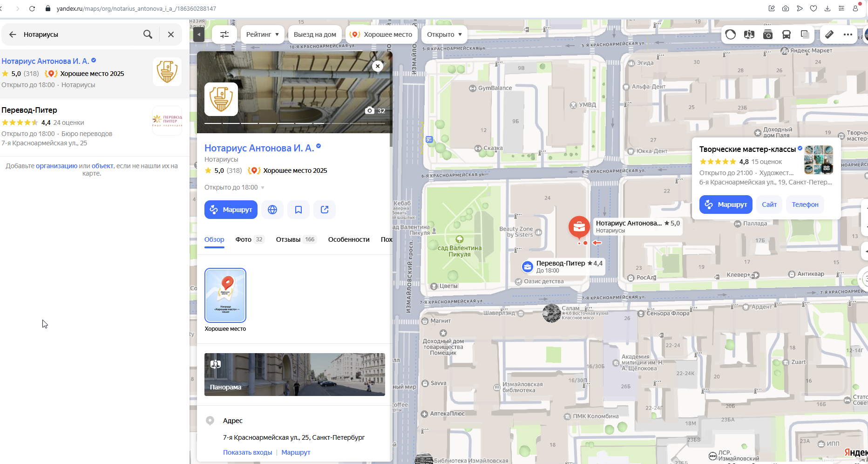
Task: Open the Нотариус Антонова И. А. title in card
Action: tap(259, 148)
